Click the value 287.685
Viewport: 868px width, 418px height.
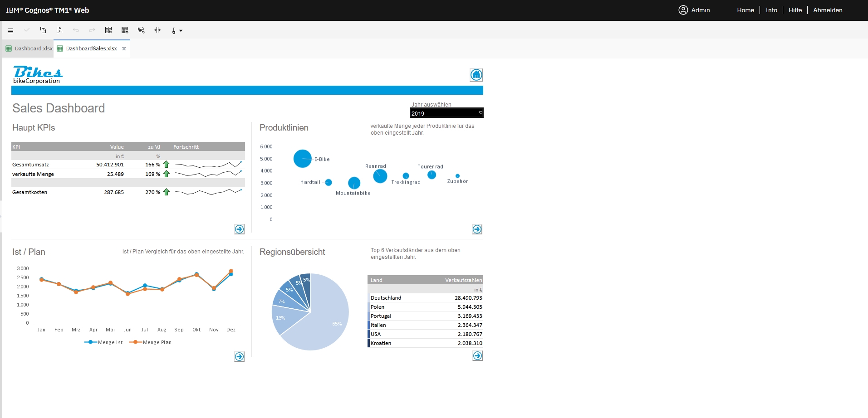pos(114,192)
